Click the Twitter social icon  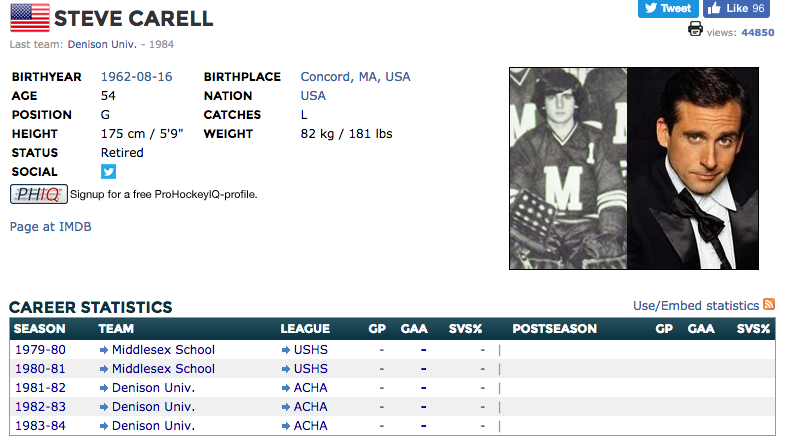[x=108, y=171]
